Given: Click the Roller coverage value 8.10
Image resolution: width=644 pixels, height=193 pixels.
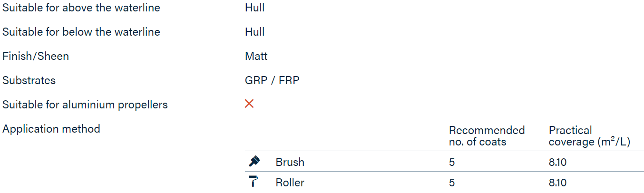Looking at the screenshot, I should pos(557,183).
